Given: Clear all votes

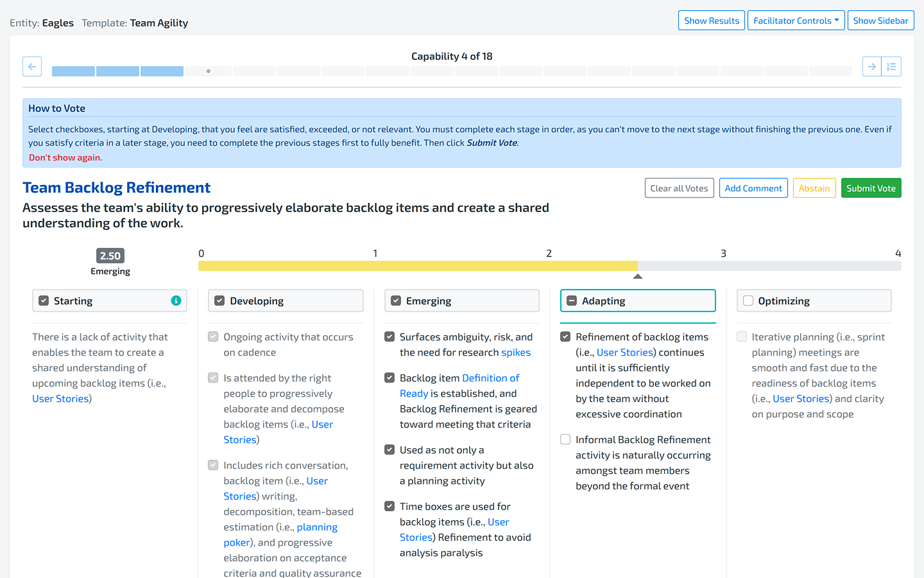Looking at the screenshot, I should tap(679, 188).
